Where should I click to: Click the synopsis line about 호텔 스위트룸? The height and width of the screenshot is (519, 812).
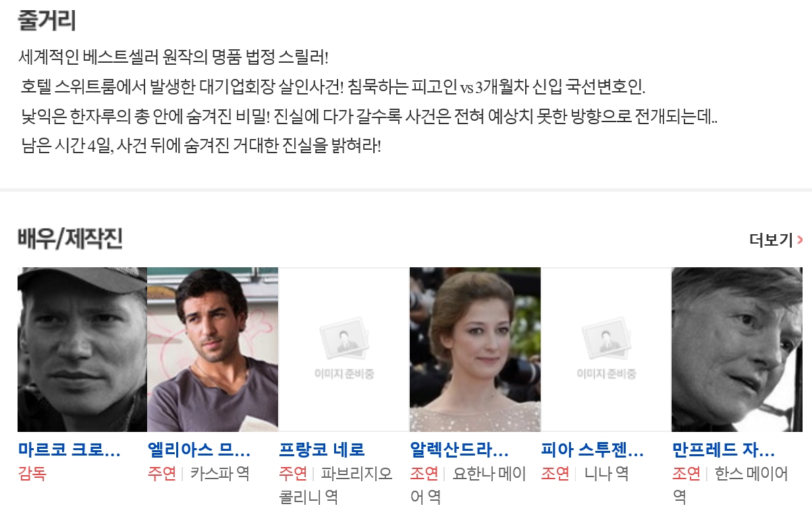pos(333,87)
